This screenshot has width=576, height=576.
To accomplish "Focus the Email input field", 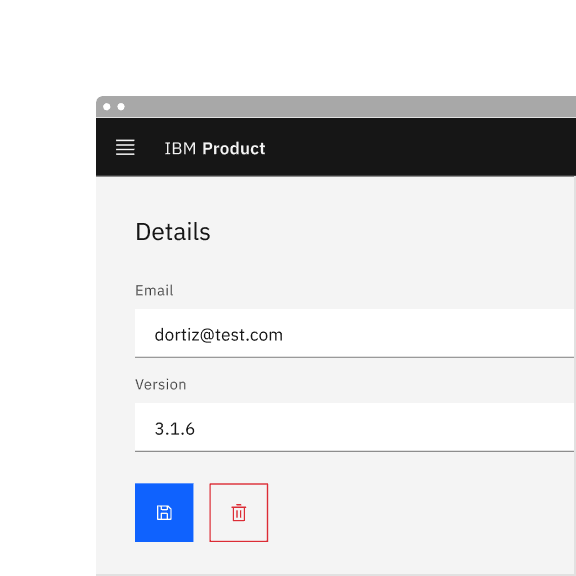I will pos(355,333).
